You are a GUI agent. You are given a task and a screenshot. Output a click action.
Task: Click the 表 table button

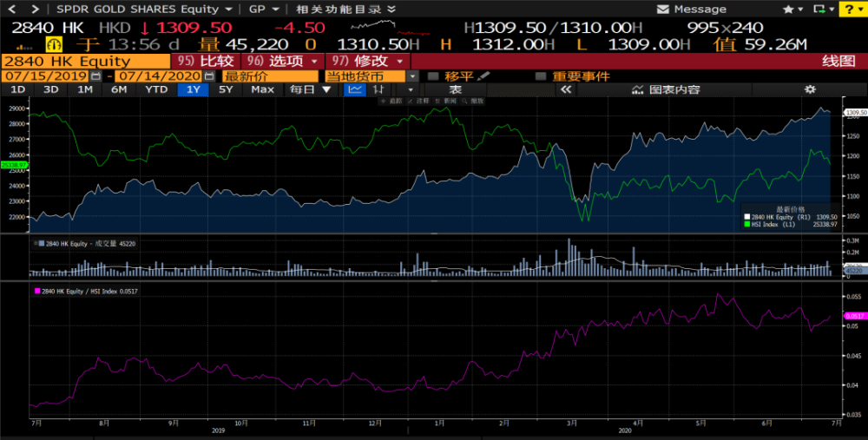tap(455, 89)
